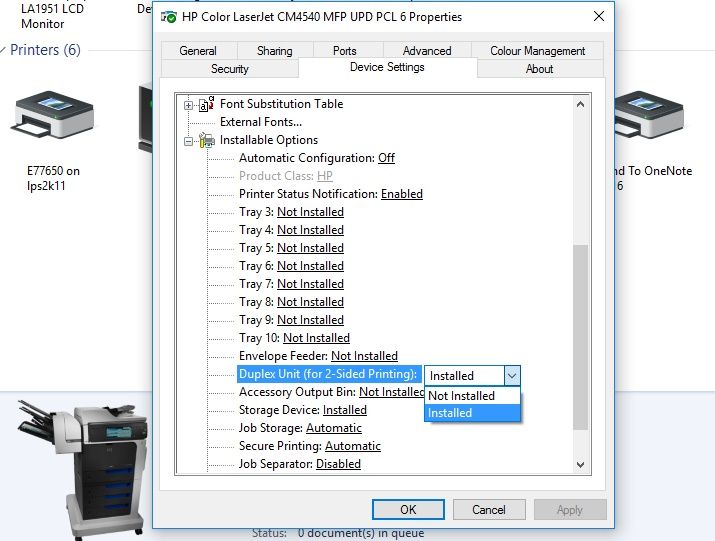
Task: Click the Font Substitution Table icon
Action: (207, 104)
